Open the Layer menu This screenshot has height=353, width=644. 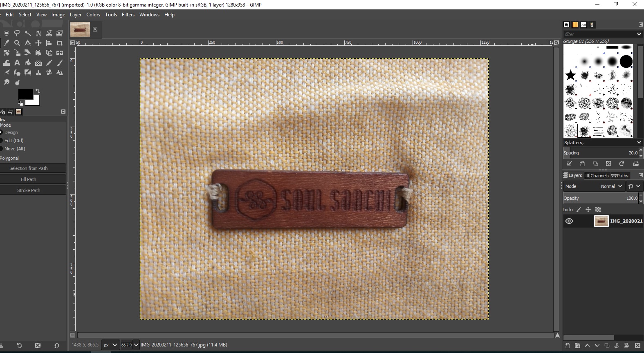point(76,14)
